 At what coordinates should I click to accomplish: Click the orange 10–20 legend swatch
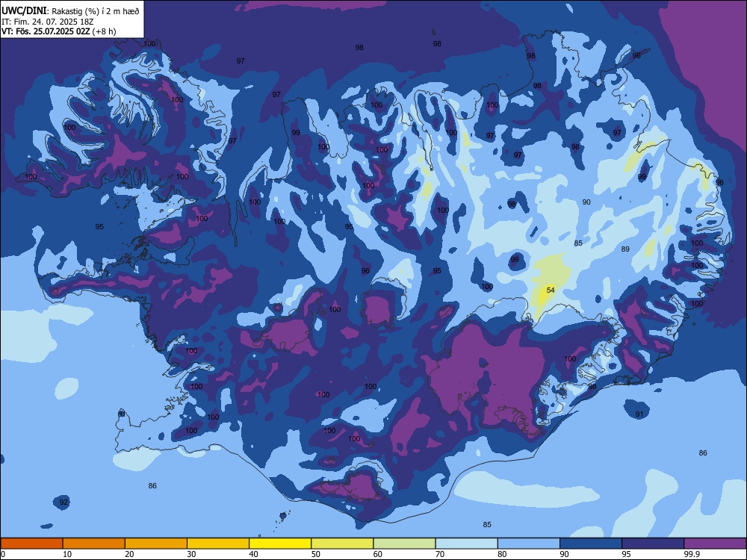pos(94,544)
